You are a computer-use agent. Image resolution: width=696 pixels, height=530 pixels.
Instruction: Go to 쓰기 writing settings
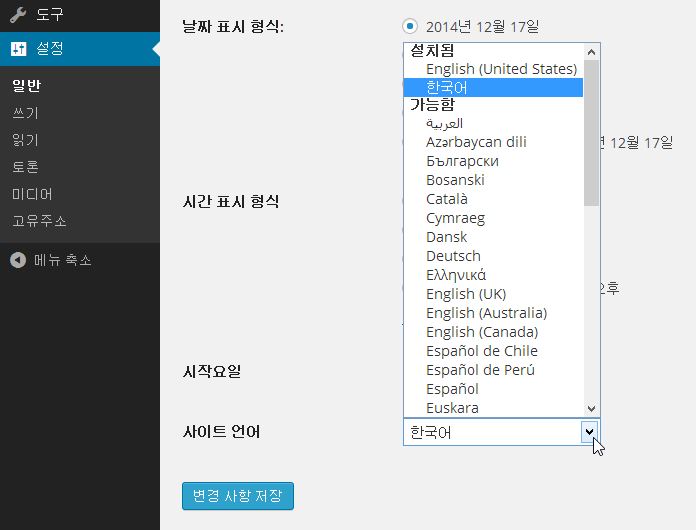pyautogui.click(x=25, y=113)
